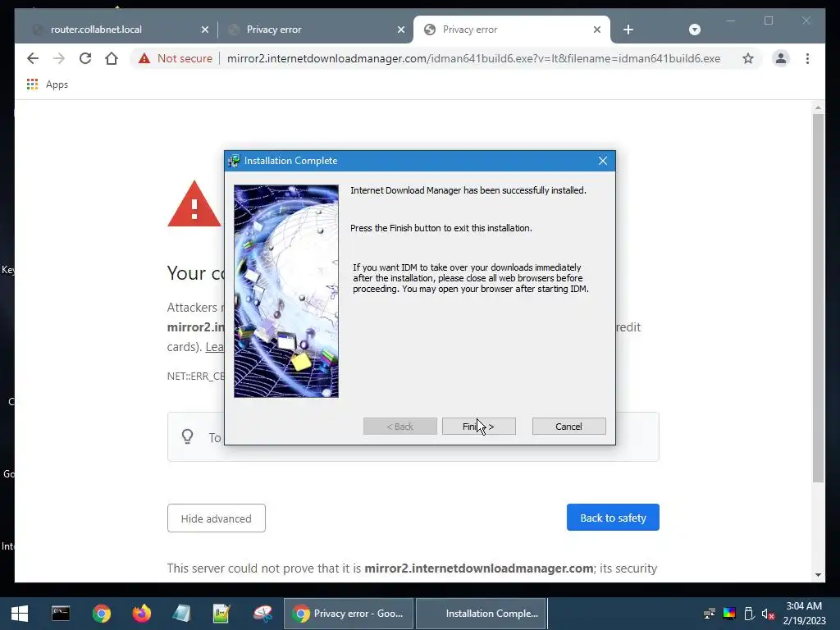Click the Hide advanced button

pyautogui.click(x=216, y=518)
